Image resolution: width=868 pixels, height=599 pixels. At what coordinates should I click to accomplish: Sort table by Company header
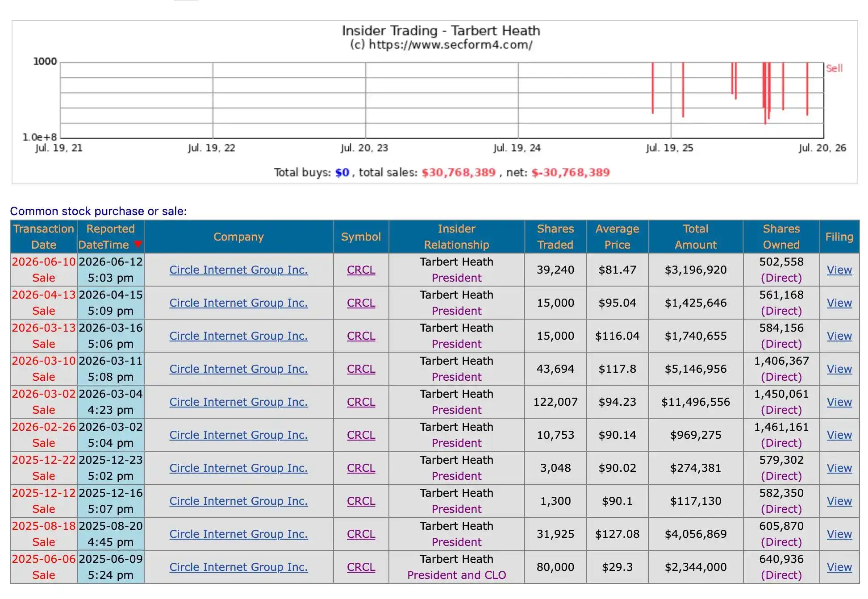point(238,237)
